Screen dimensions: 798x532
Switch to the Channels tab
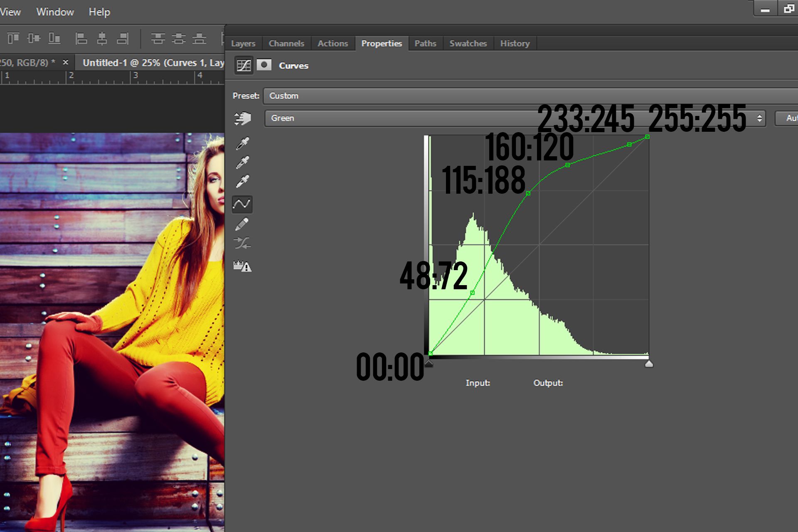point(286,43)
